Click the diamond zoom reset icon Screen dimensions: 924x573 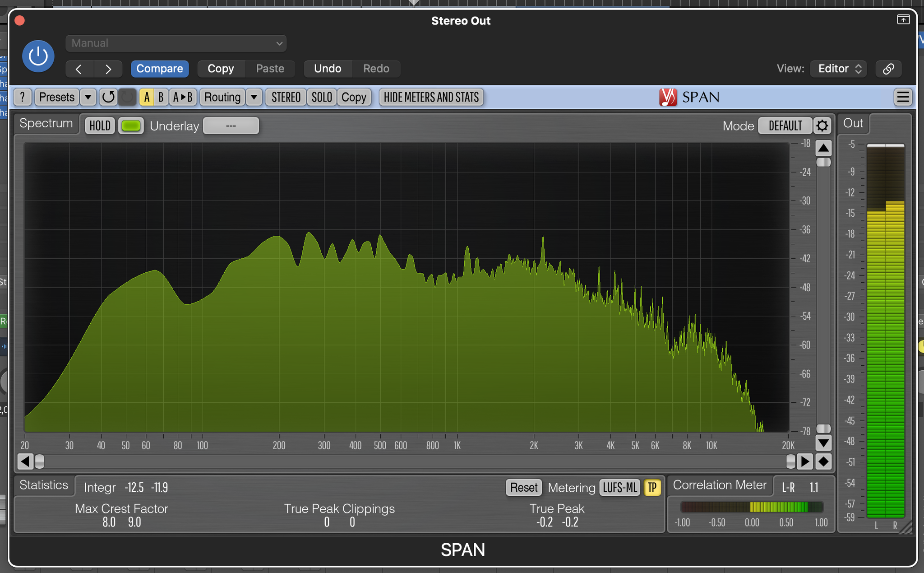(x=823, y=461)
